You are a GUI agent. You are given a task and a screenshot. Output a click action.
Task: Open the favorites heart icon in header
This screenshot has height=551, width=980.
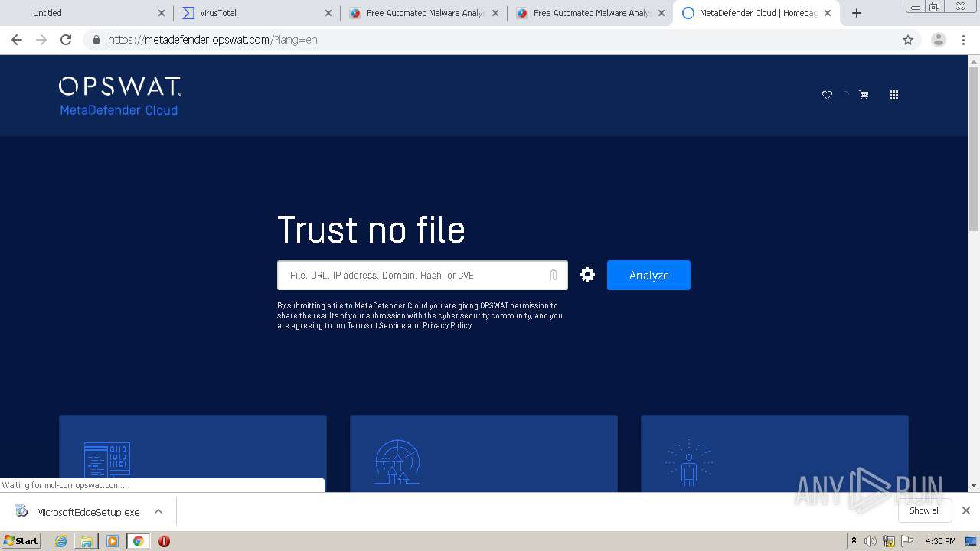827,95
